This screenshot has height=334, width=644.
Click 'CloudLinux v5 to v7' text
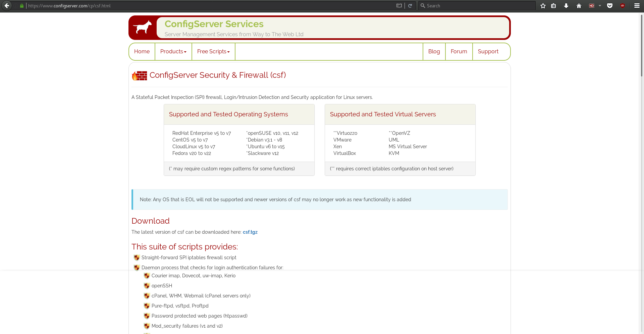pyautogui.click(x=194, y=147)
